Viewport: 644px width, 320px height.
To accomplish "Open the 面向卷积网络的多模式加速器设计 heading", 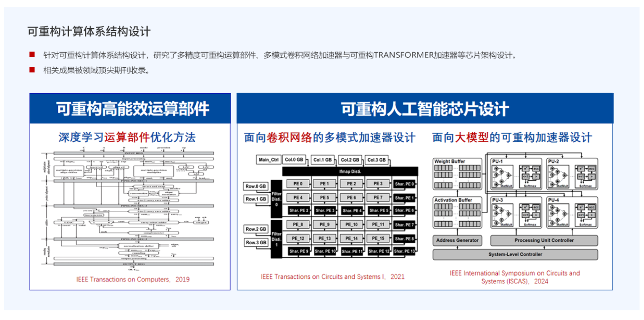I will 330,138.
